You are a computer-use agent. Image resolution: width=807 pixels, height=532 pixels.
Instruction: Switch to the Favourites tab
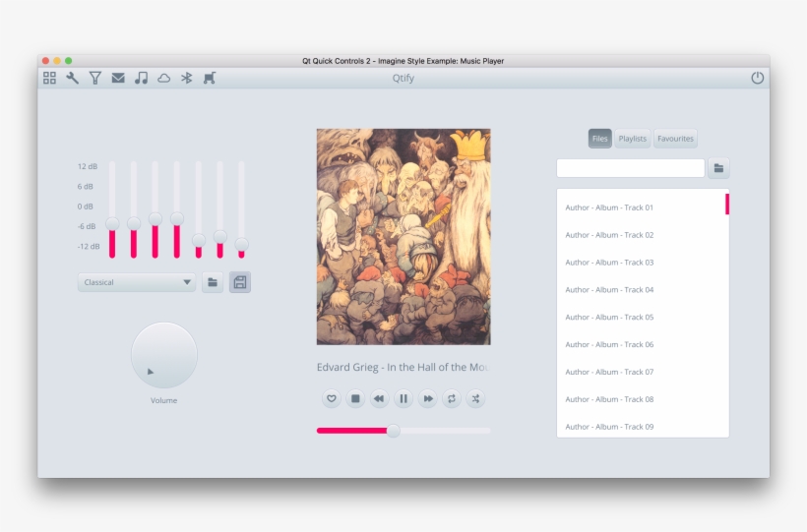click(x=675, y=139)
